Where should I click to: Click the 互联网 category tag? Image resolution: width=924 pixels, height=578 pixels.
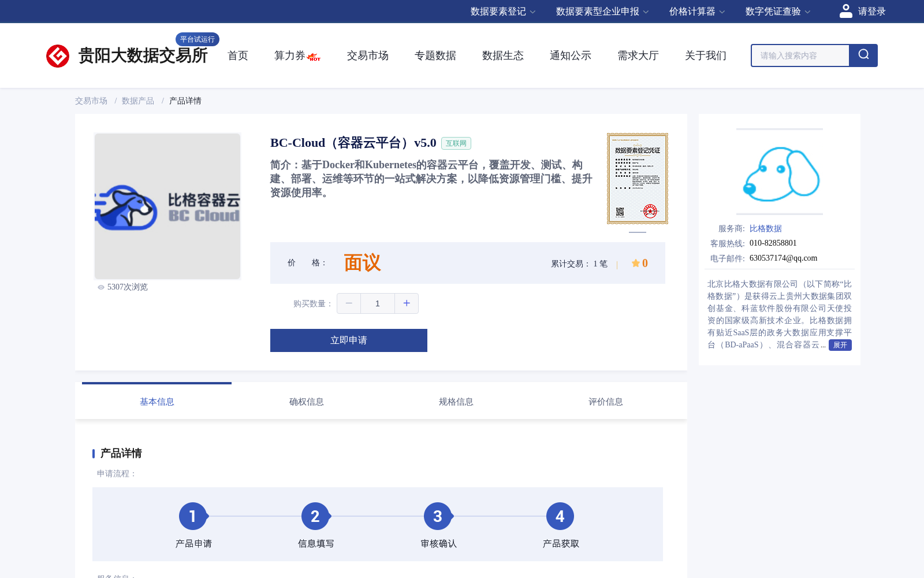[x=456, y=143]
